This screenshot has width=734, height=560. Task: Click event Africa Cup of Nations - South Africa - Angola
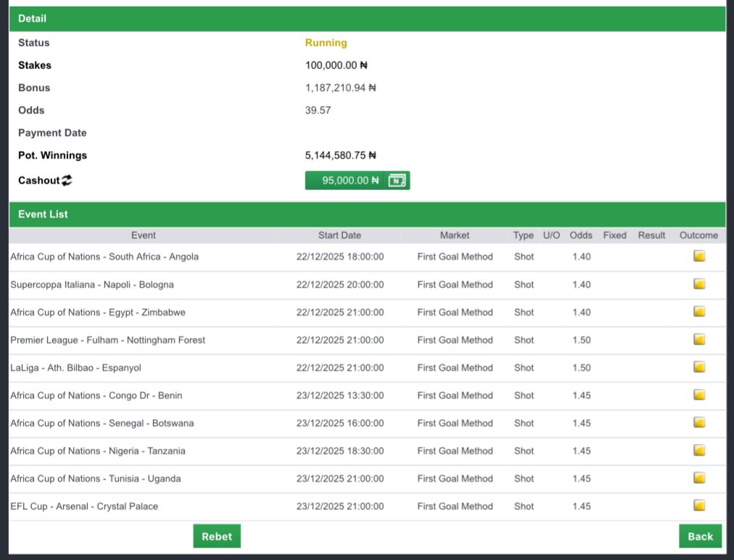click(104, 257)
